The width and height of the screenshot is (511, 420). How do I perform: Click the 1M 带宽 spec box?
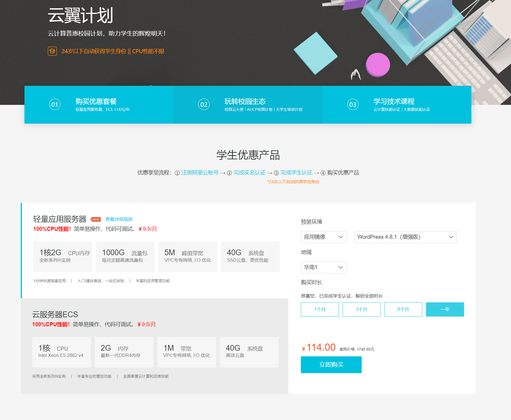187,352
